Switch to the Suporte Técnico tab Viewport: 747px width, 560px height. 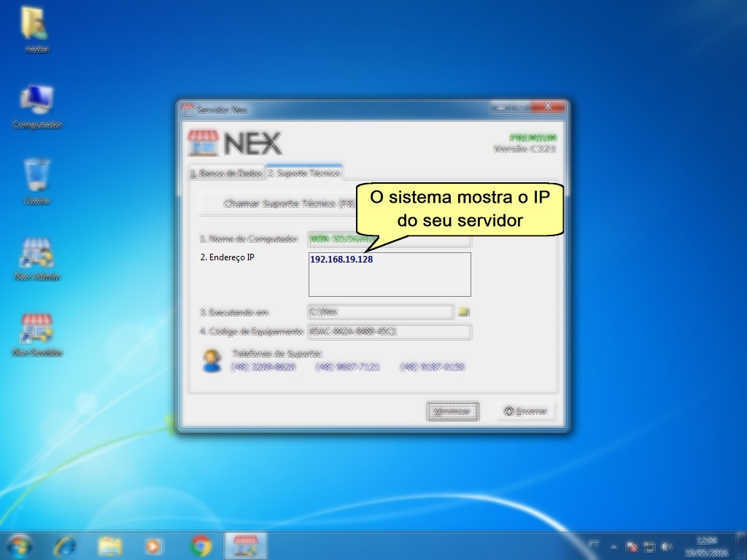click(304, 174)
